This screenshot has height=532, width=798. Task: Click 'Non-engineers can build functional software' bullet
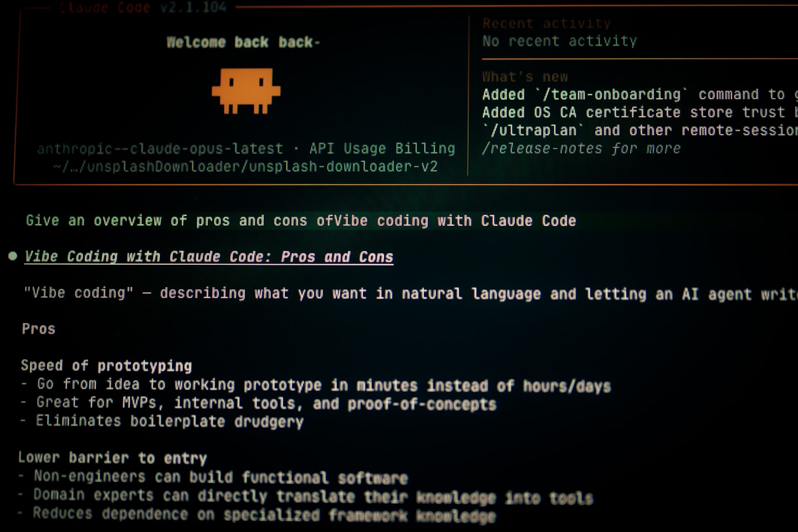213,477
